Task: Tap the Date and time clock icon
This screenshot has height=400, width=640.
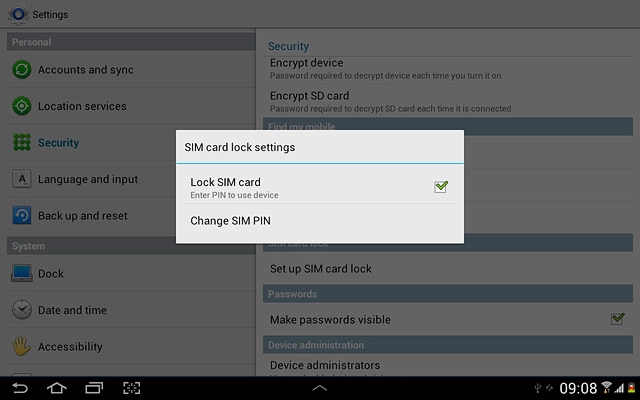Action: (x=22, y=309)
